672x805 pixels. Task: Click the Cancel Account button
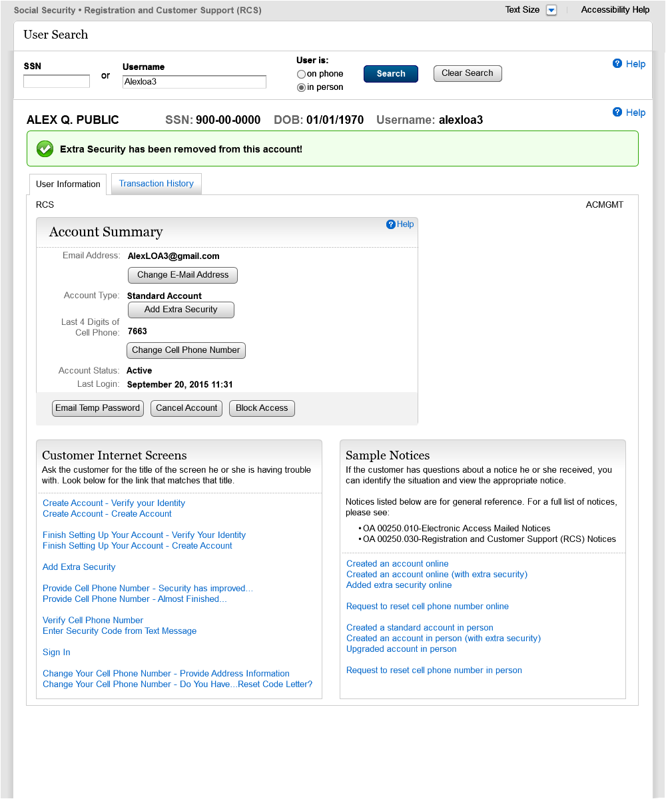click(186, 408)
